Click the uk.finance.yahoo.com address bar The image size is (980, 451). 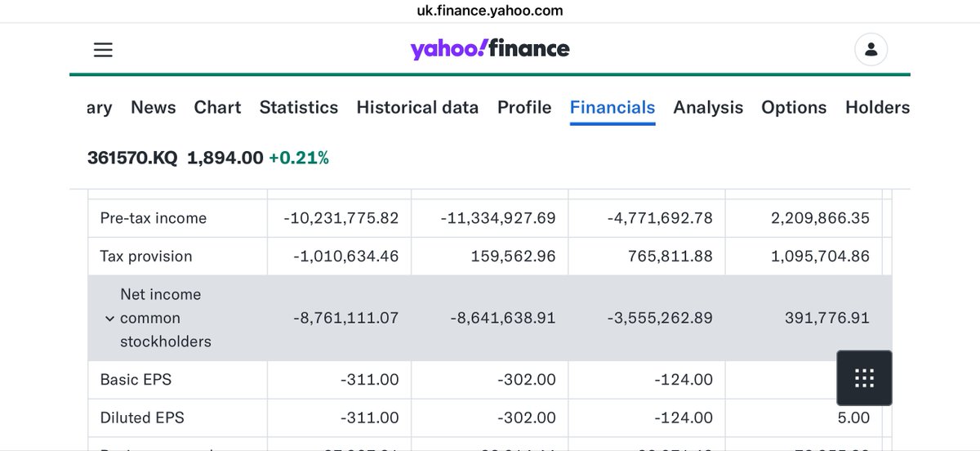(x=490, y=11)
